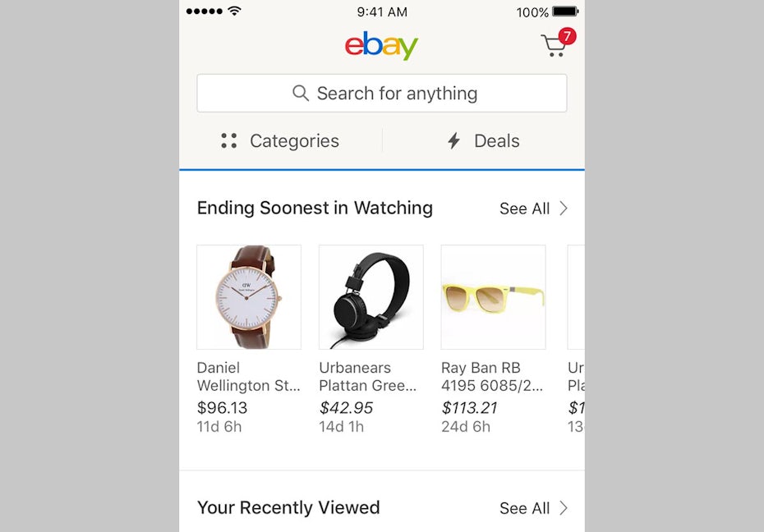Expand Your Recently Viewed via chevron
This screenshot has width=764, height=532.
tap(564, 508)
